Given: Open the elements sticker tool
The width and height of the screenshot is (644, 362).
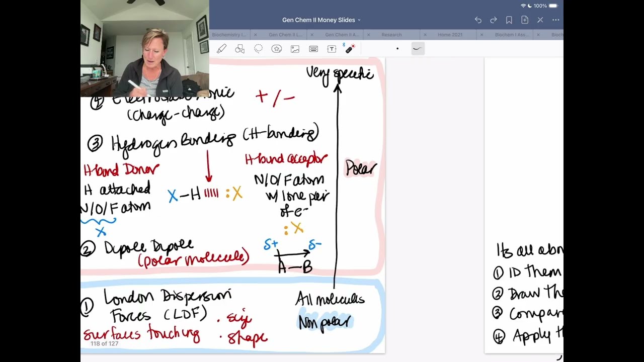Looking at the screenshot, I should click(277, 49).
